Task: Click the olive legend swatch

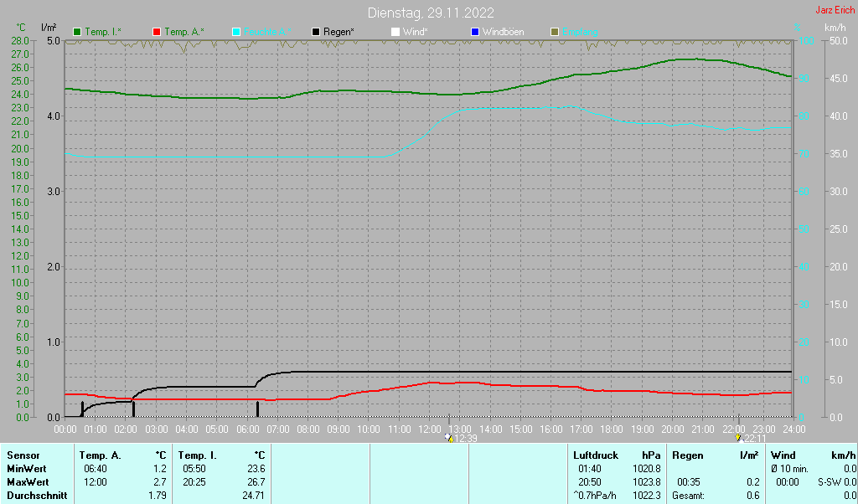Action: click(554, 32)
